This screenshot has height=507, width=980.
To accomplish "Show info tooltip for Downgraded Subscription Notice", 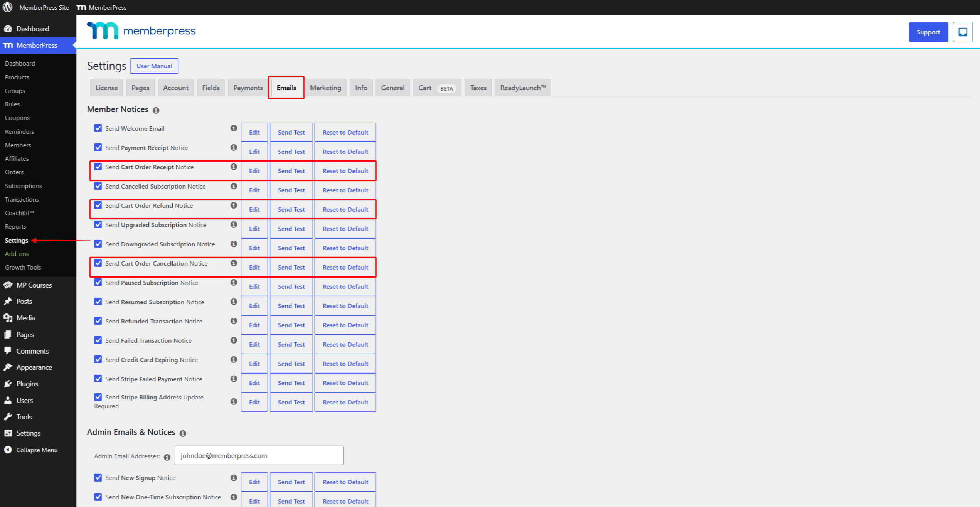I will pos(234,244).
